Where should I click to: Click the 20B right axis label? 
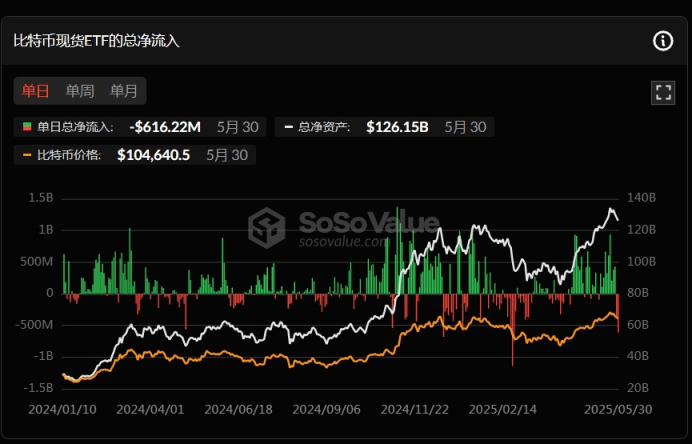(638, 388)
